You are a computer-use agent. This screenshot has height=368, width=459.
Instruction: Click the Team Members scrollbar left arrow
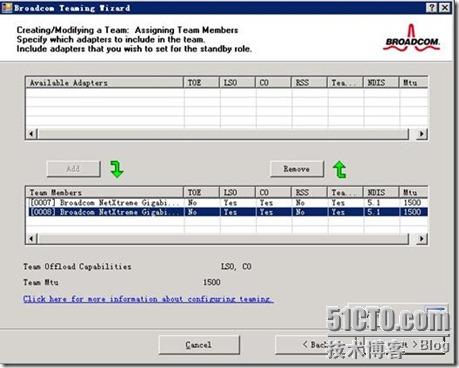click(x=32, y=239)
